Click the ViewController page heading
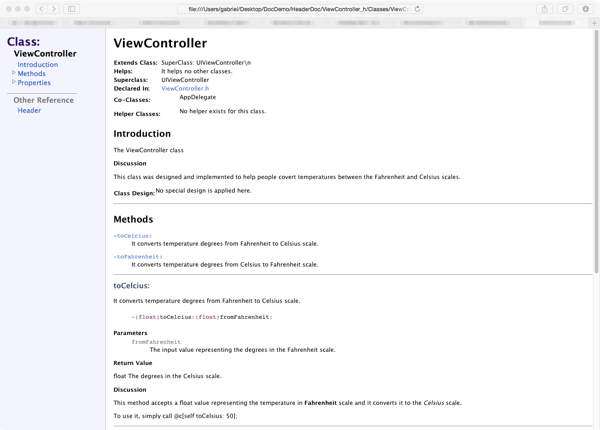Image resolution: width=600 pixels, height=430 pixels. (x=160, y=44)
